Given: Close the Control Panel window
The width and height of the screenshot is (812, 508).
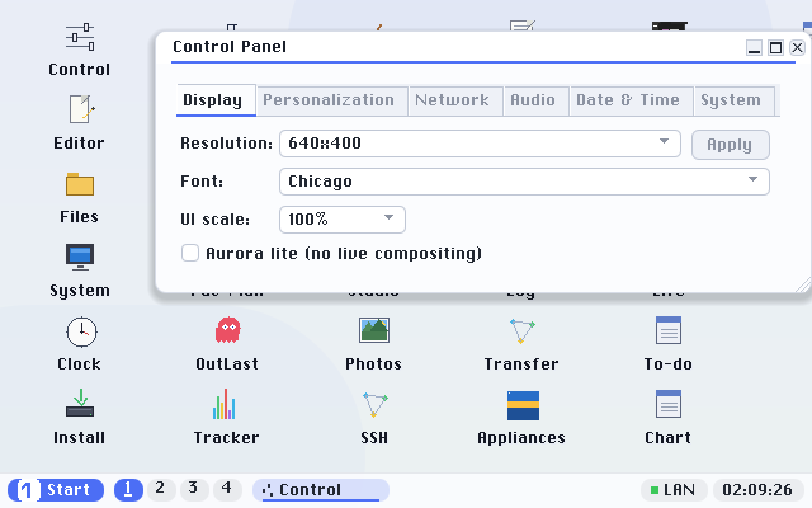Looking at the screenshot, I should click(797, 48).
